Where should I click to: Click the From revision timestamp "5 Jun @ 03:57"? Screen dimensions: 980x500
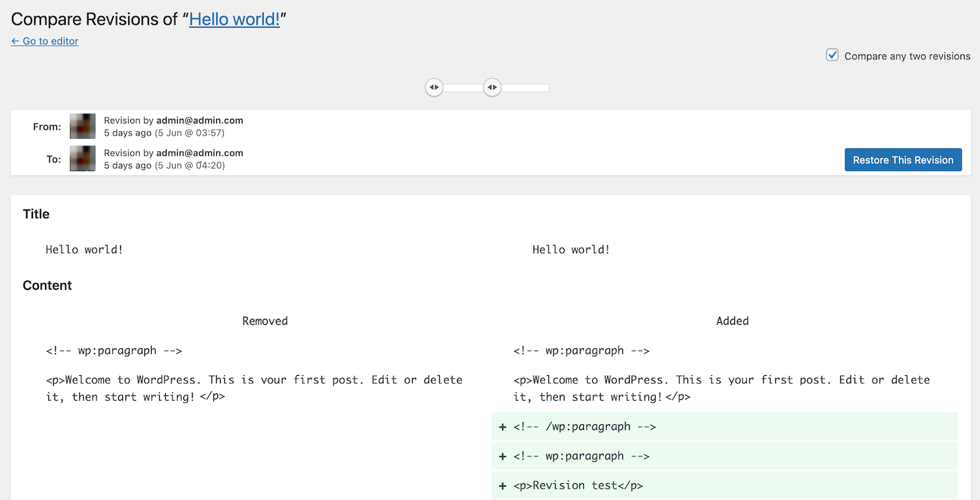pyautogui.click(x=189, y=132)
